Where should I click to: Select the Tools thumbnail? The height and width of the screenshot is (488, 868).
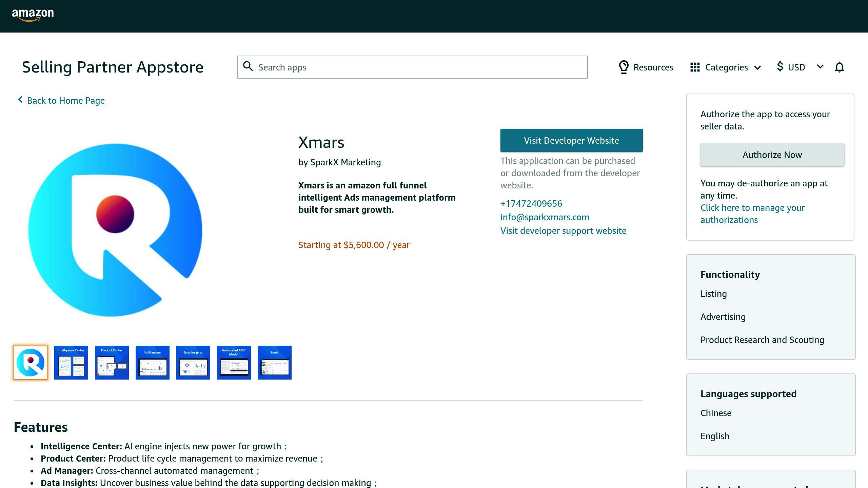point(275,362)
